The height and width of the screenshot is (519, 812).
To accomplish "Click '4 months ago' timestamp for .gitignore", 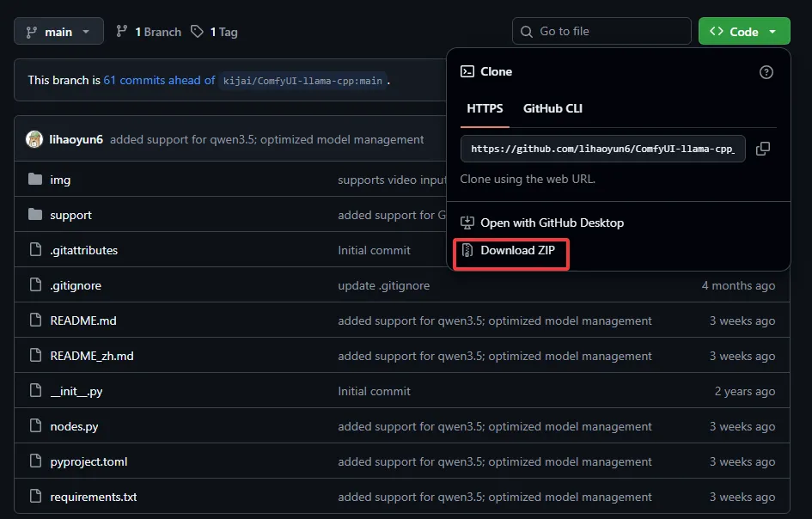I will (x=738, y=285).
